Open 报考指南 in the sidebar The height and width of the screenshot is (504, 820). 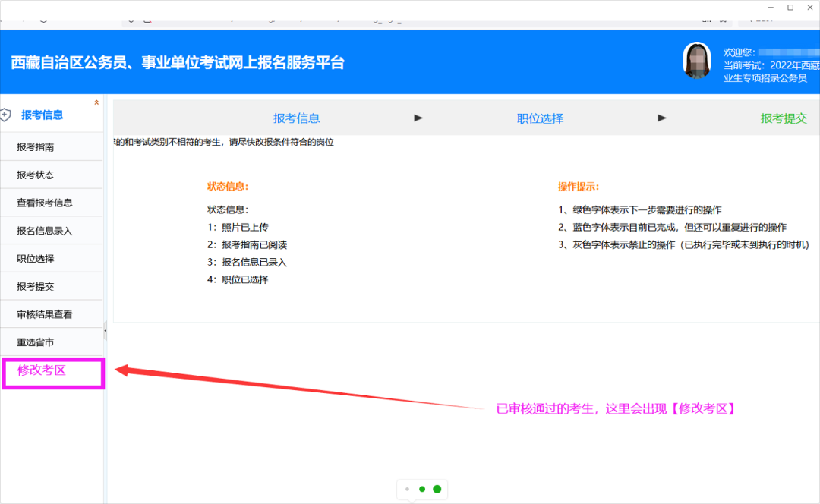36,147
